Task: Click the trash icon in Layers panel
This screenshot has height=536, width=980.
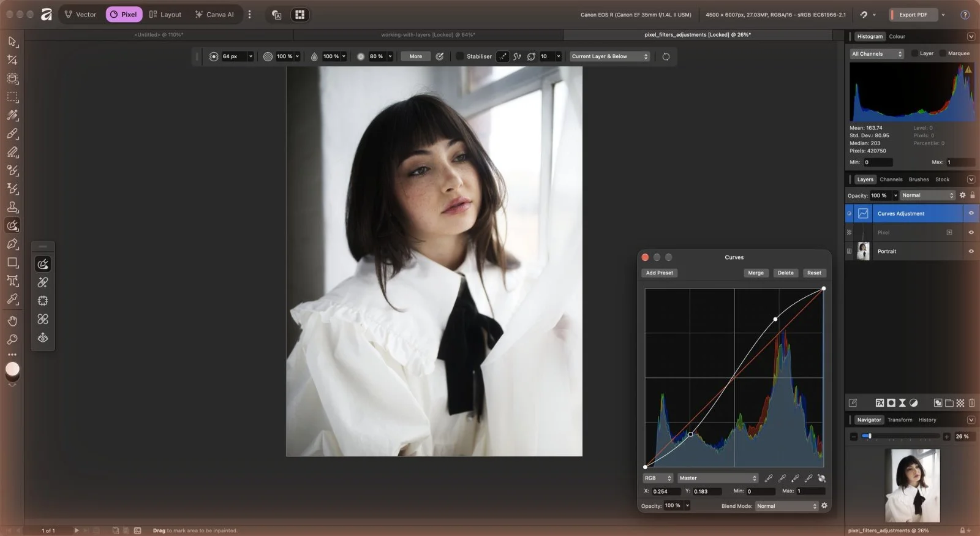Action: click(972, 402)
